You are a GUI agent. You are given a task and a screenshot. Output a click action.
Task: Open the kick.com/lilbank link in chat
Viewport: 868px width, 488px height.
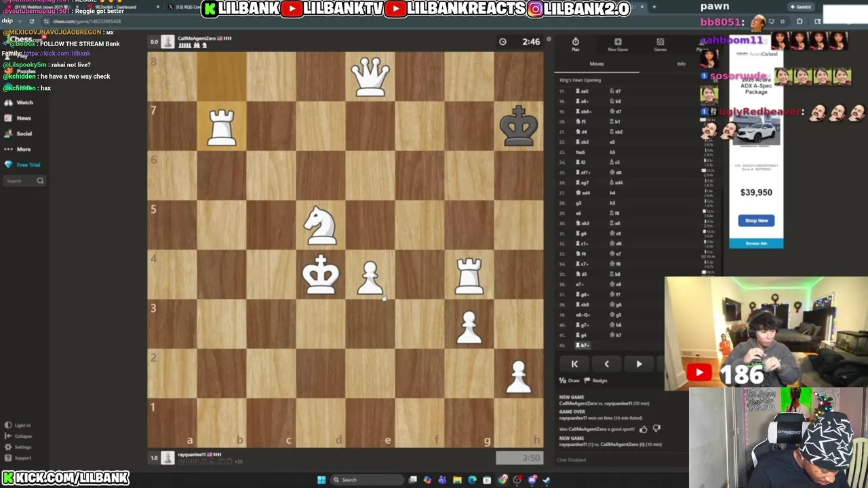pyautogui.click(x=57, y=54)
